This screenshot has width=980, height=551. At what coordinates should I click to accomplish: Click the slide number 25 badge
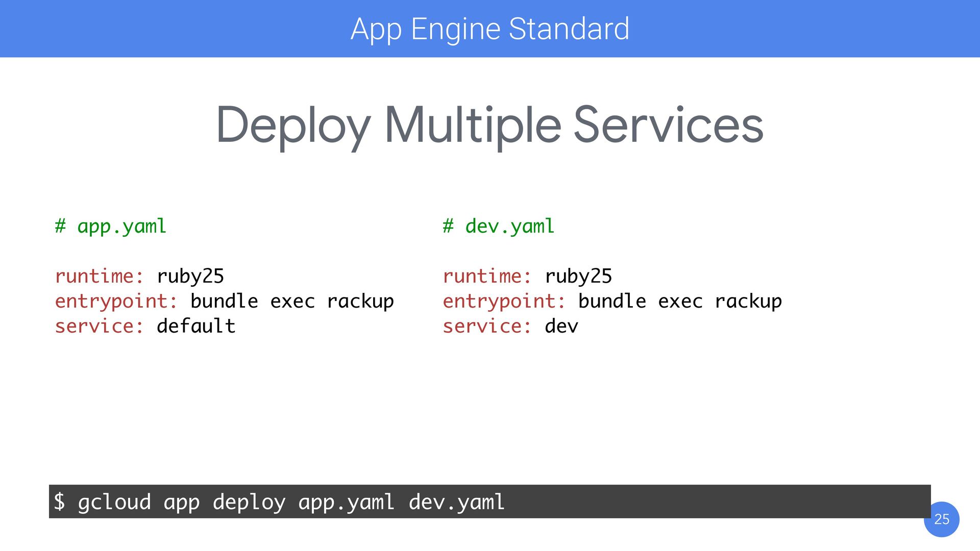tap(942, 519)
